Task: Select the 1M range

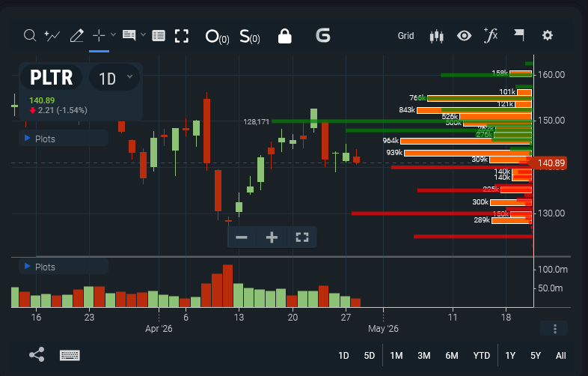Action: pyautogui.click(x=396, y=355)
